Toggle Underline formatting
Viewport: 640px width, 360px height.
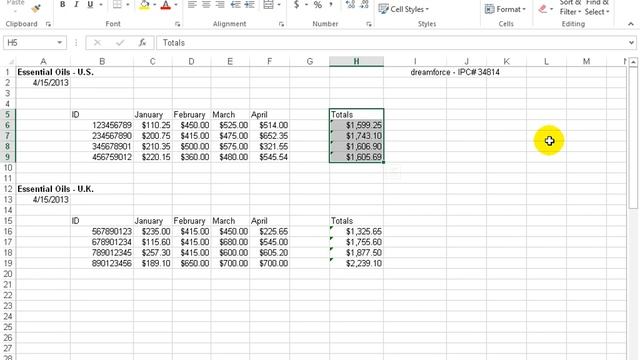[x=90, y=4]
